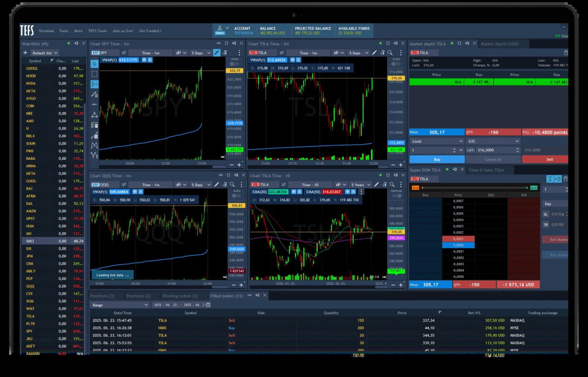Select the Elliott wave tool in SPY chart
The width and height of the screenshot is (588, 377).
[x=94, y=155]
